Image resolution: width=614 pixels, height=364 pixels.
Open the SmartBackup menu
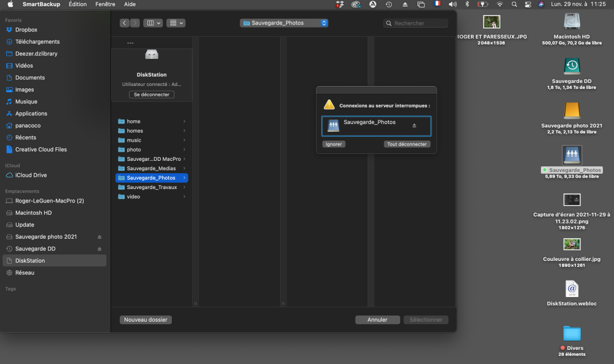click(41, 4)
